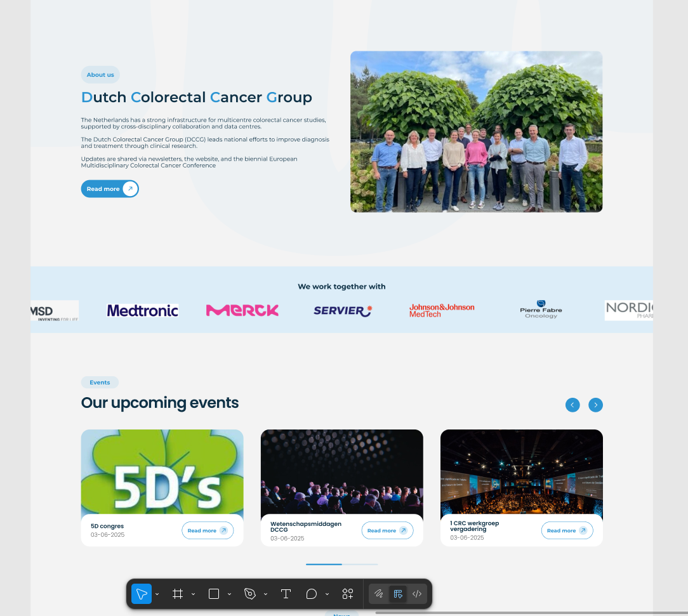
Task: Click Read more on 5D congres card
Action: click(208, 531)
